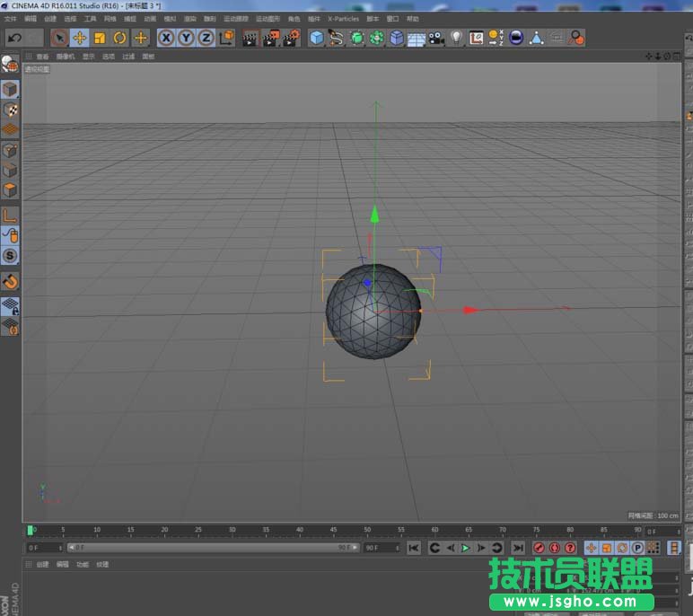This screenshot has height=616, width=693.
Task: Toggle Tweak mode mouse icon
Action: (10, 235)
